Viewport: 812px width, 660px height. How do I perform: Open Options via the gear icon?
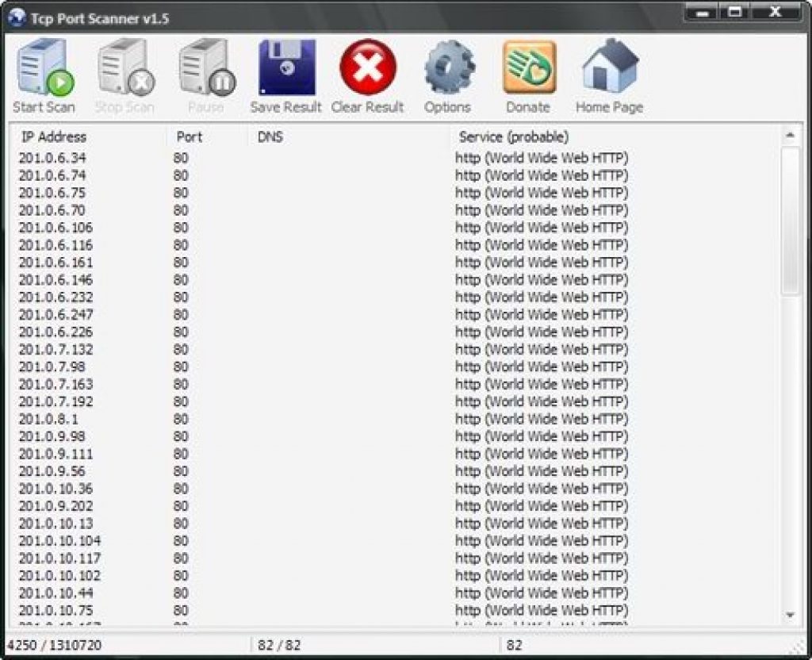click(448, 69)
